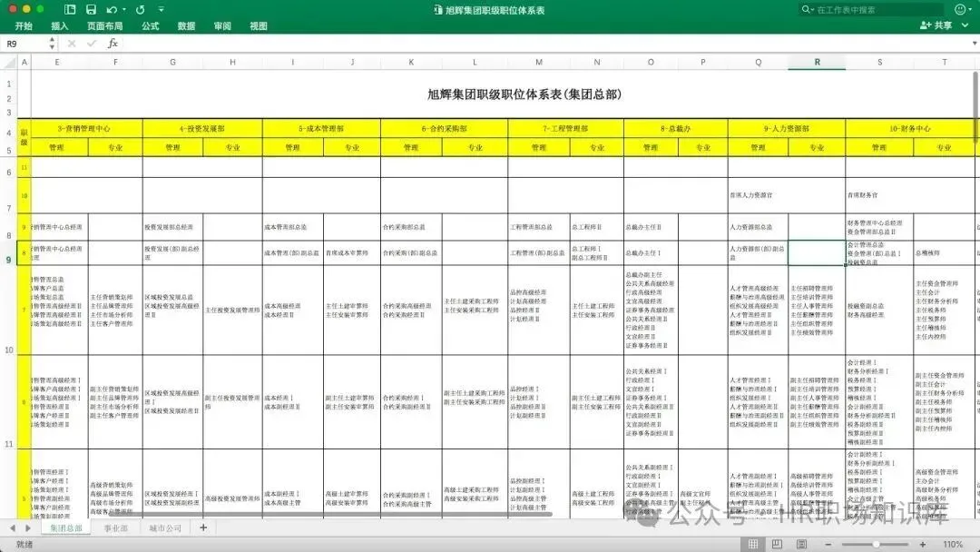This screenshot has height=552, width=980.
Task: Click the selected empty cell R9
Action: click(817, 253)
